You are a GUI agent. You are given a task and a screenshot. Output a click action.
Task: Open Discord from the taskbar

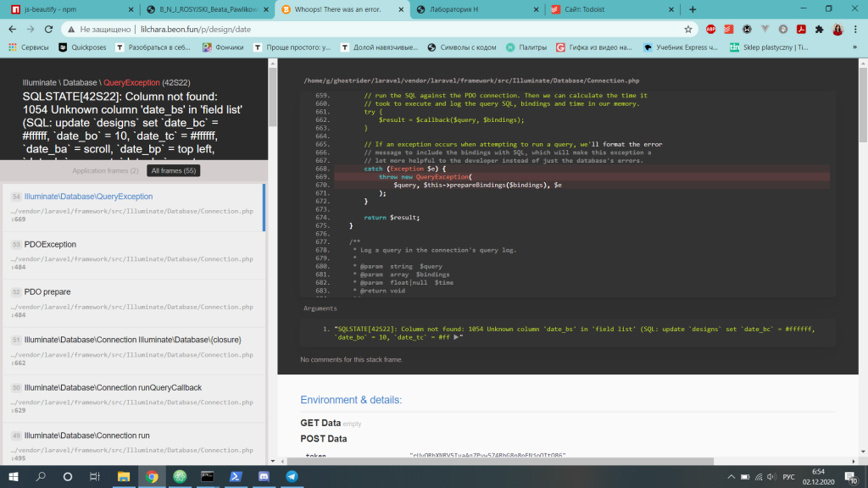tap(263, 477)
